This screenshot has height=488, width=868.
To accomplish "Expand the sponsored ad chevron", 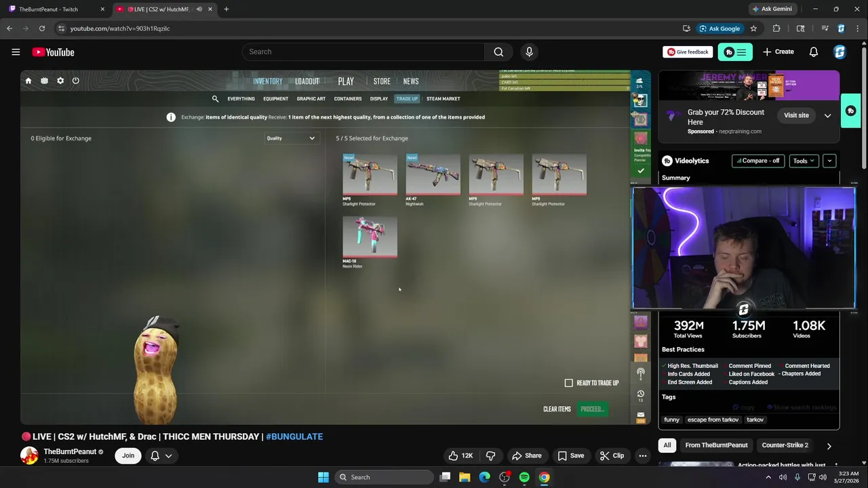I will coord(827,116).
